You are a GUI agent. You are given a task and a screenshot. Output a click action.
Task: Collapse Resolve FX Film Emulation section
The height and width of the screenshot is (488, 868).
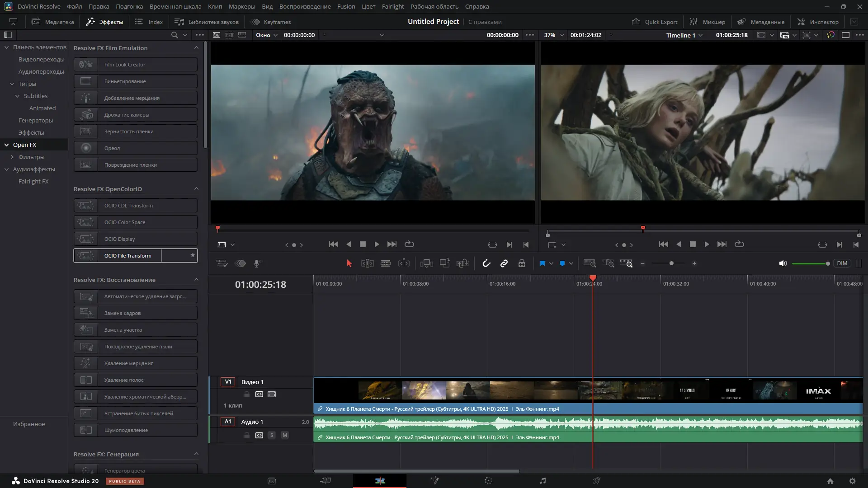(196, 48)
